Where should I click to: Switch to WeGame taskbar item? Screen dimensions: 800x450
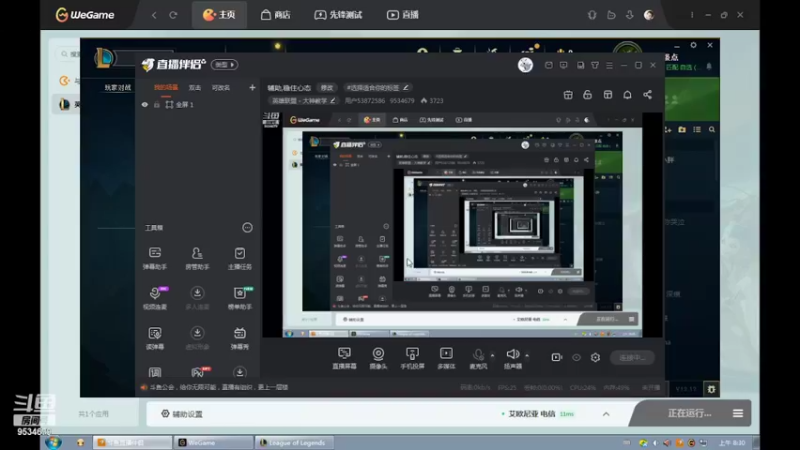(x=213, y=442)
